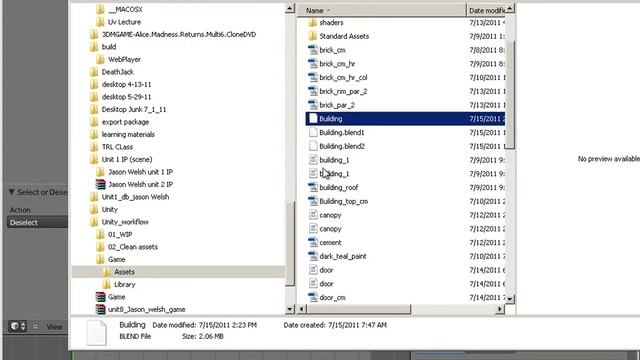Click the Standard Assets folder icon
This screenshot has height=360, width=640.
[x=313, y=36]
